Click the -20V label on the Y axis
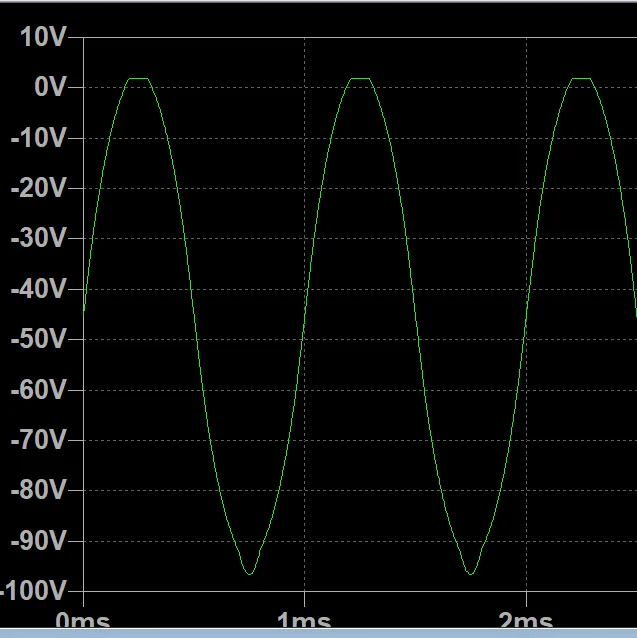 [x=37, y=188]
